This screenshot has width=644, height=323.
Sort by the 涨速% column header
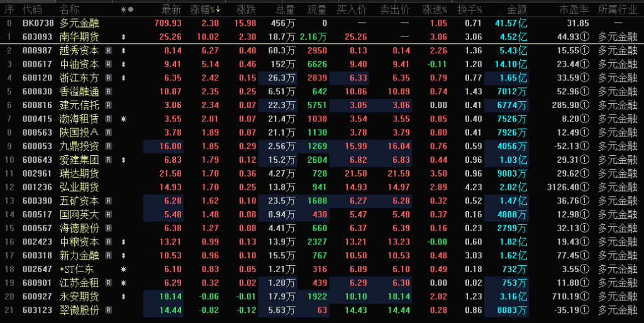(435, 9)
